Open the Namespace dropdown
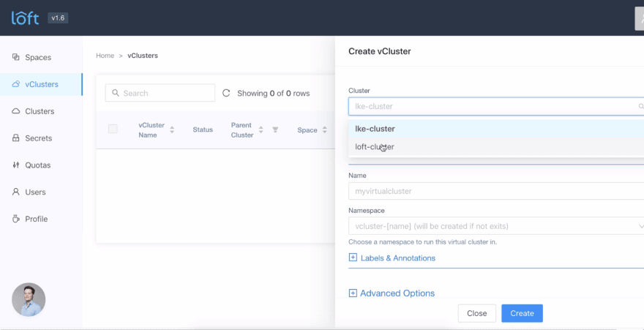The image size is (644, 330). (x=496, y=226)
